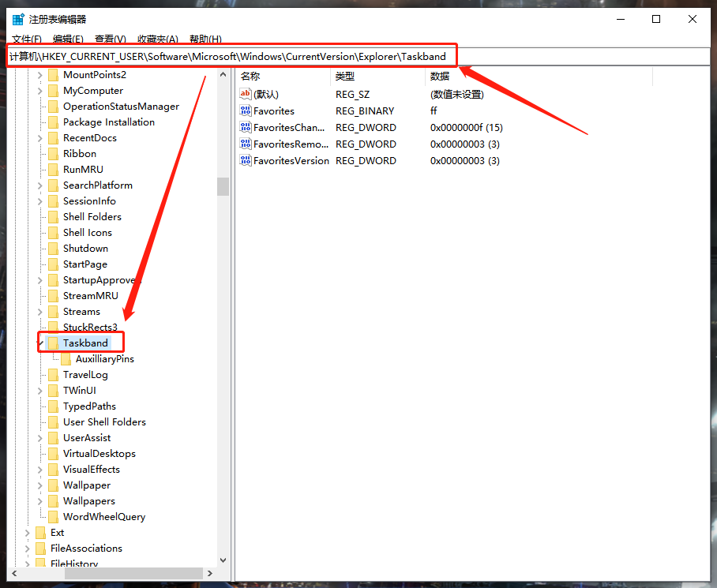Select the UserAssist key icon
Viewport: 717px width, 588px height.
(x=53, y=437)
